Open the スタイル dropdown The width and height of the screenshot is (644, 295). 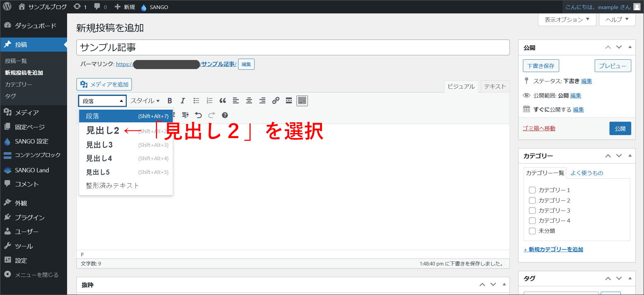pos(145,101)
